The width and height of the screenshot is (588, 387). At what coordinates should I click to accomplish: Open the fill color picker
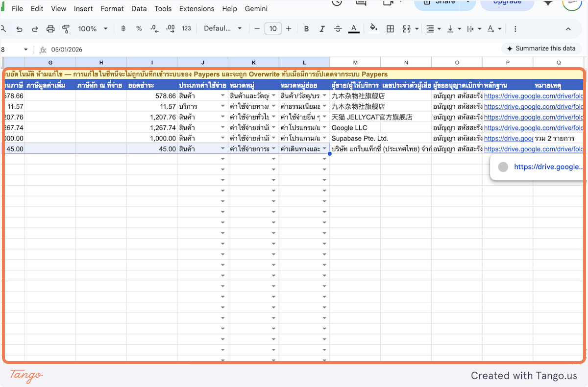373,29
